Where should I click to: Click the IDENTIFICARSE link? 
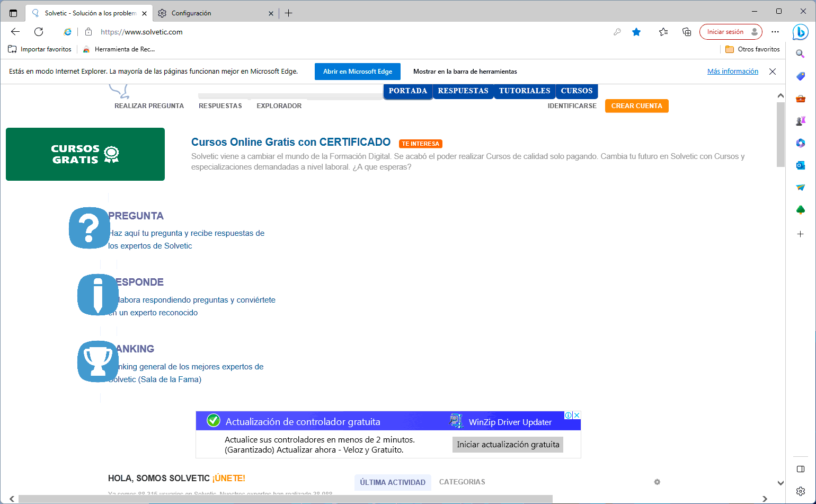click(572, 106)
